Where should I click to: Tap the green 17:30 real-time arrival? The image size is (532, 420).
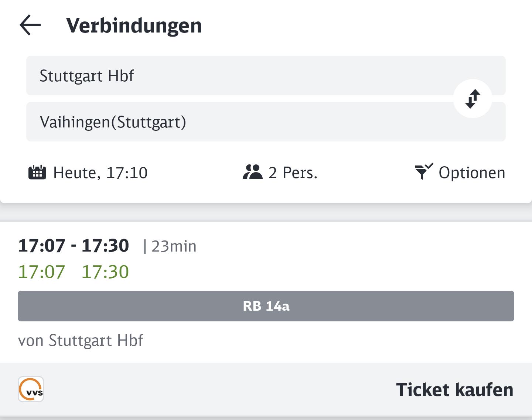tap(105, 272)
